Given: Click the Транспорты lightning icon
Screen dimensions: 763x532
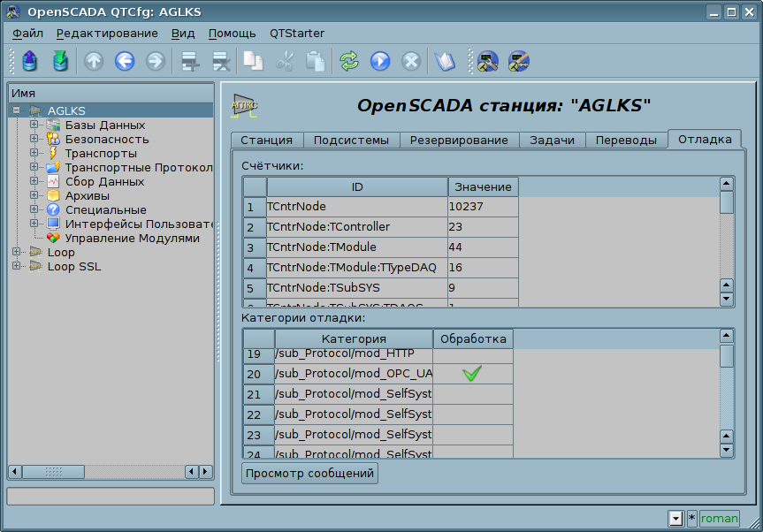Looking at the screenshot, I should (53, 153).
